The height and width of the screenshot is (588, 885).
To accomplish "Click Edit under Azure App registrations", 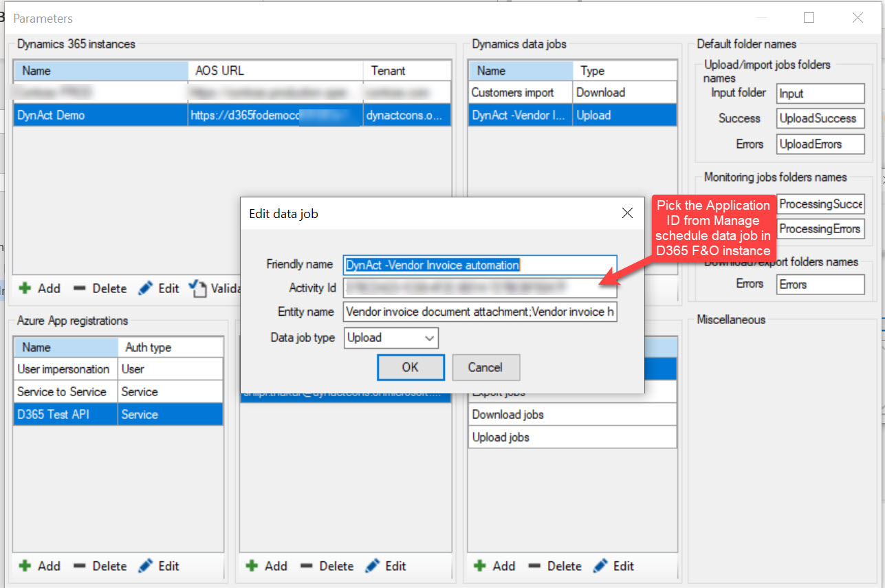I will [159, 566].
